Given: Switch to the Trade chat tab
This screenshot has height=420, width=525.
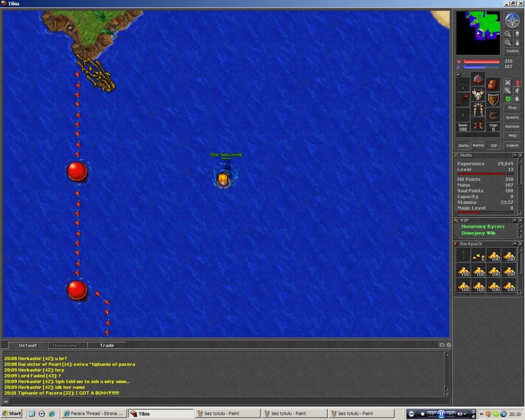Looking at the screenshot, I should [x=107, y=345].
